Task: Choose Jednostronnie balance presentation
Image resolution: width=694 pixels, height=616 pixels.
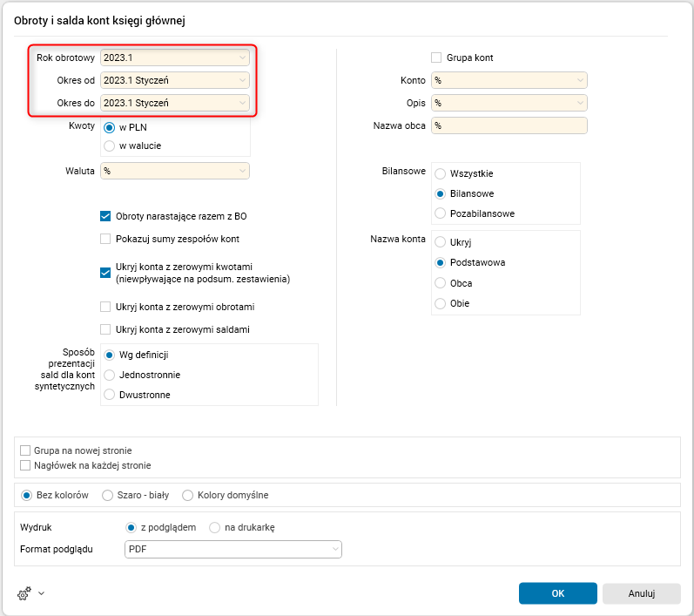Action: pos(110,375)
